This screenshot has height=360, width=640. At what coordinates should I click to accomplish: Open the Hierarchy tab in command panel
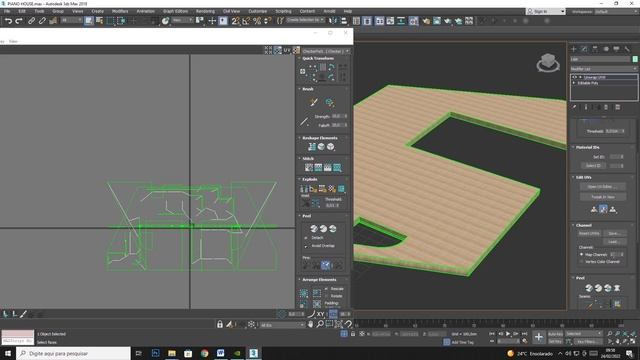[x=595, y=49]
